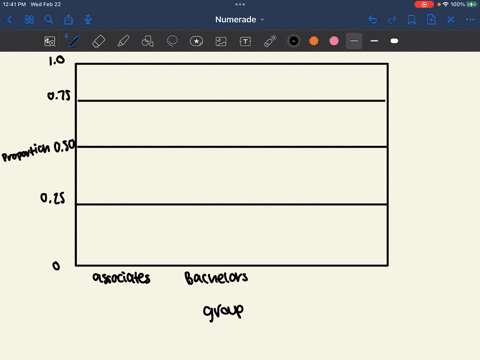Bookmark this page

click(412, 20)
